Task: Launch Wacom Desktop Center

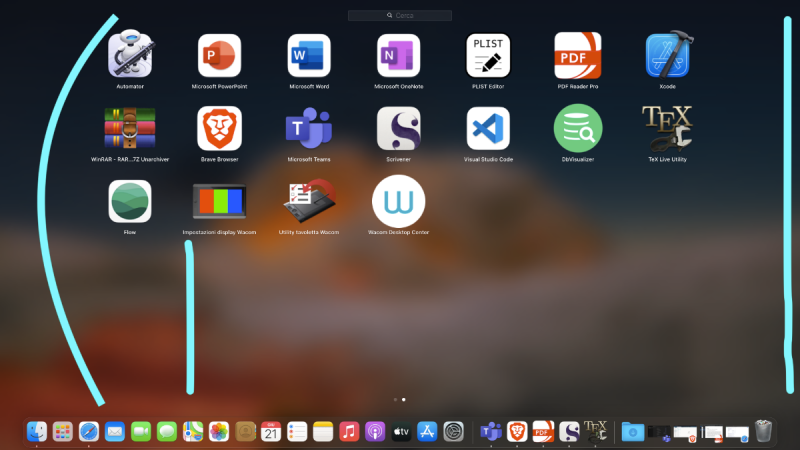Action: 398,201
